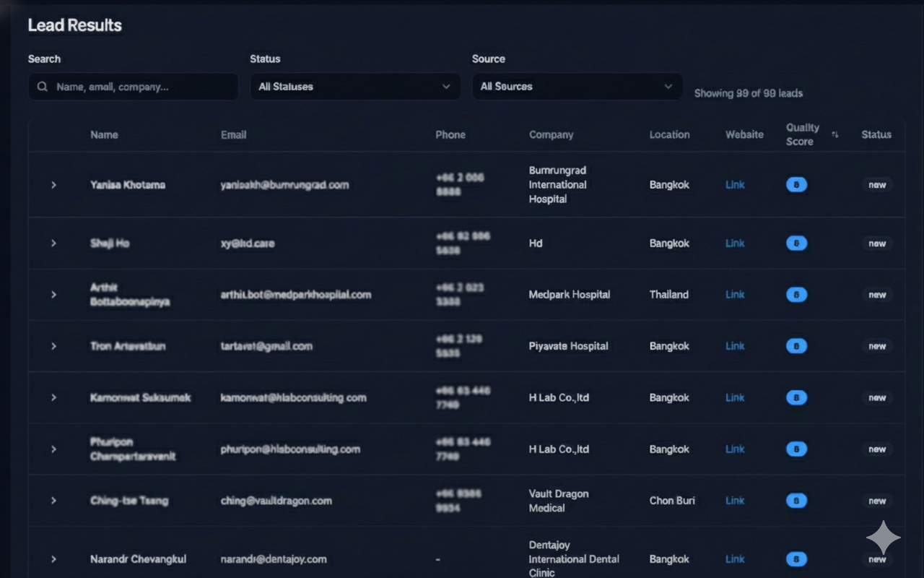
Task: Click the search magnifier icon
Action: tap(42, 86)
